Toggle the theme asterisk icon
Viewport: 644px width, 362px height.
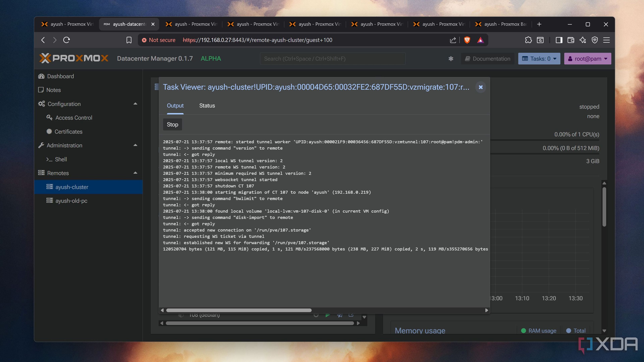point(451,59)
